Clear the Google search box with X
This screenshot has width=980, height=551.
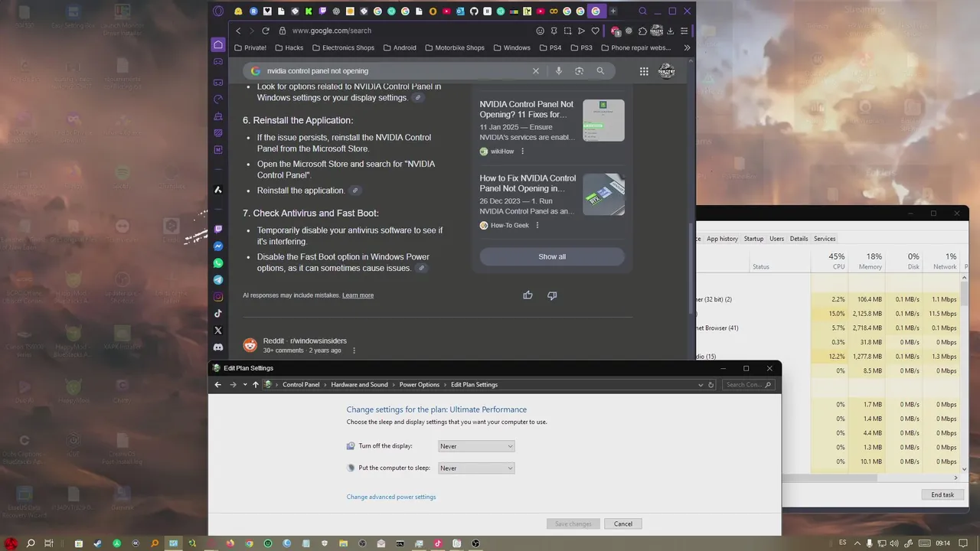click(x=536, y=70)
